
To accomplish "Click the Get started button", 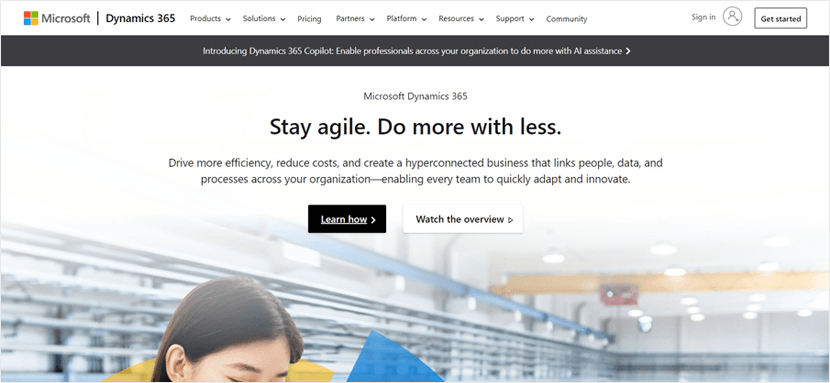I will [781, 18].
